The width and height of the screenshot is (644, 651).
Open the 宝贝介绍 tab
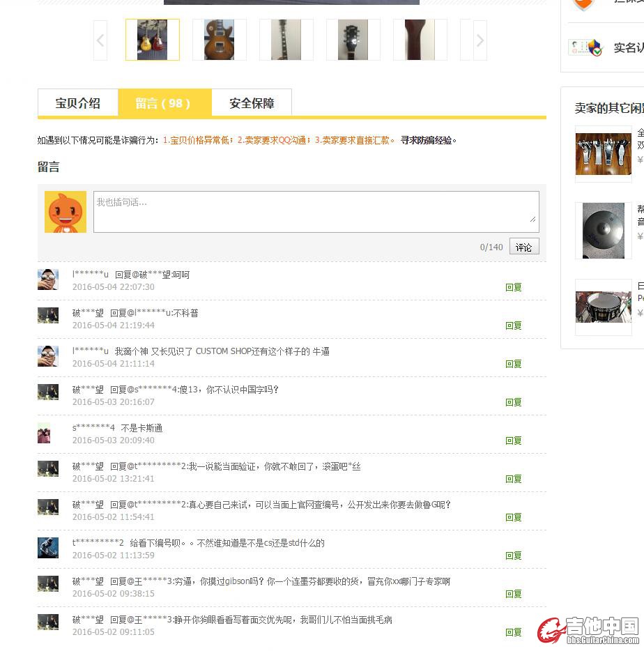[x=77, y=103]
